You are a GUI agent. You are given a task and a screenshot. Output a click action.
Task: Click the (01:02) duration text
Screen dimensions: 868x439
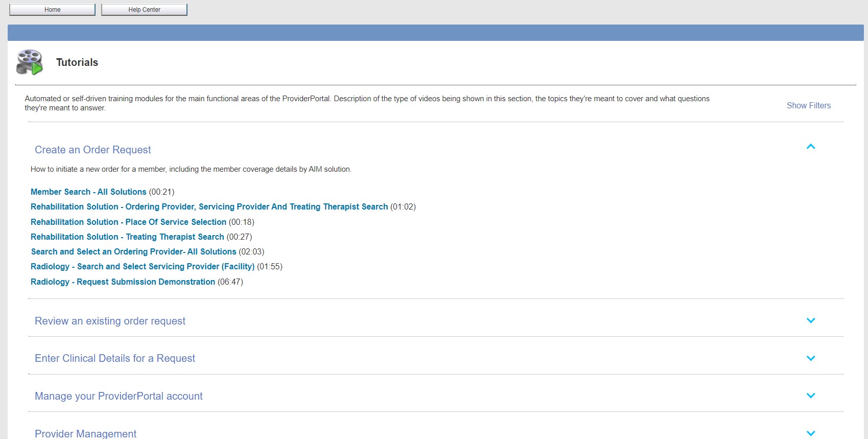click(x=403, y=206)
